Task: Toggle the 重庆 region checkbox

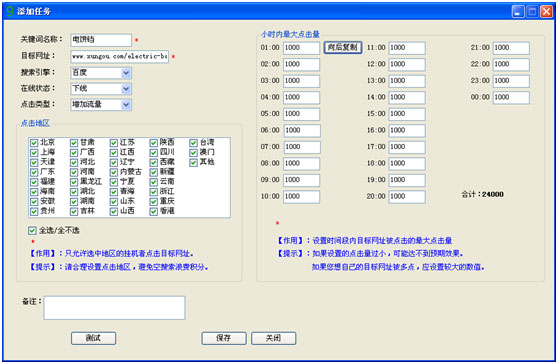Action: [153, 202]
